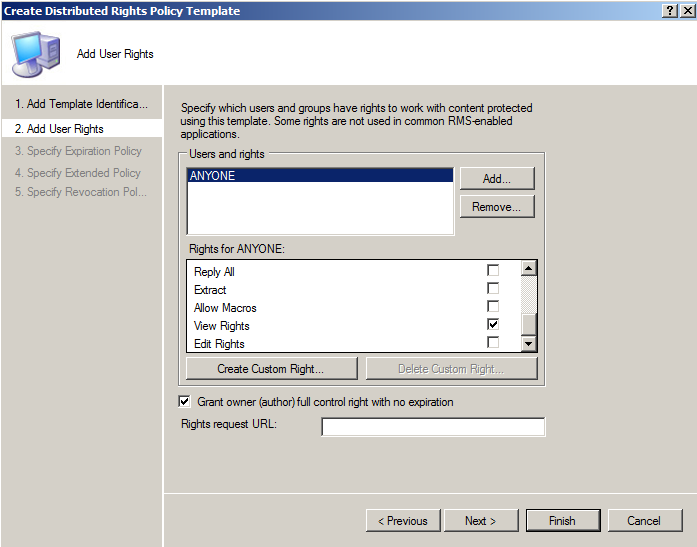Click the Rights request URL field
The image size is (697, 547).
432,428
